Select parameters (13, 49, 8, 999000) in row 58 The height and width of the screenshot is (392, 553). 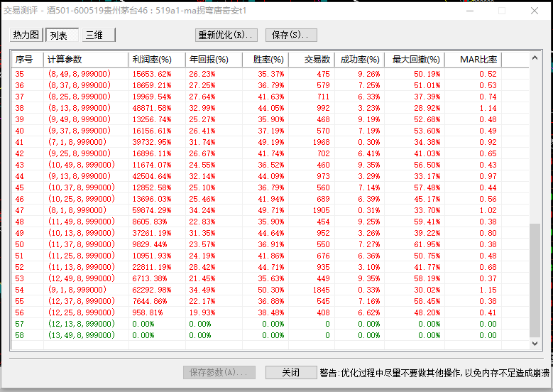coord(82,335)
